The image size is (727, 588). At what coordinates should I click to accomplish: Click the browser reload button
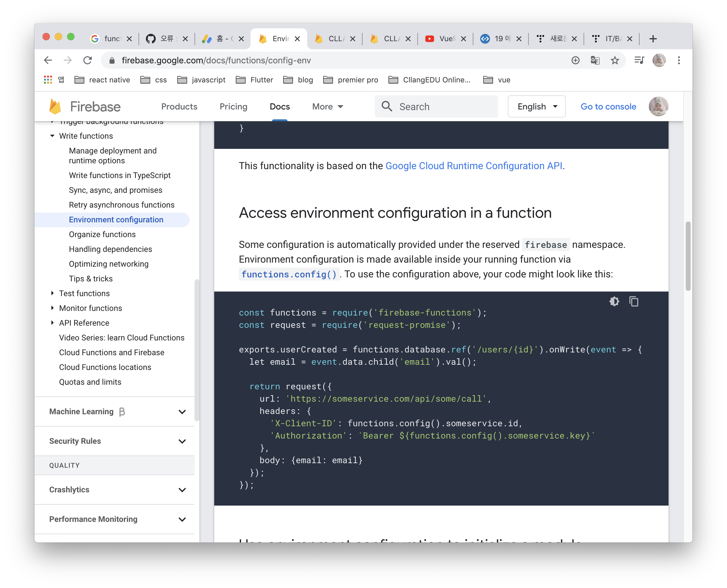click(x=88, y=60)
